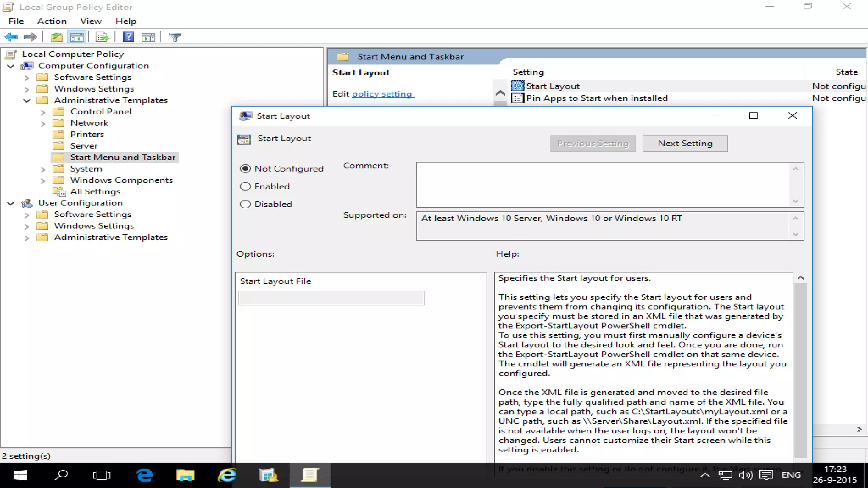Click the Comment box scroll down arrow
868x488 pixels.
click(796, 201)
